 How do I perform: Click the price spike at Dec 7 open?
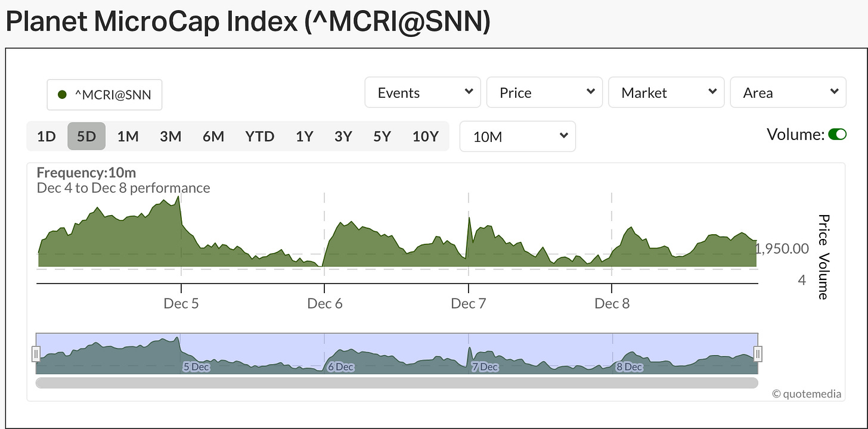click(469, 218)
